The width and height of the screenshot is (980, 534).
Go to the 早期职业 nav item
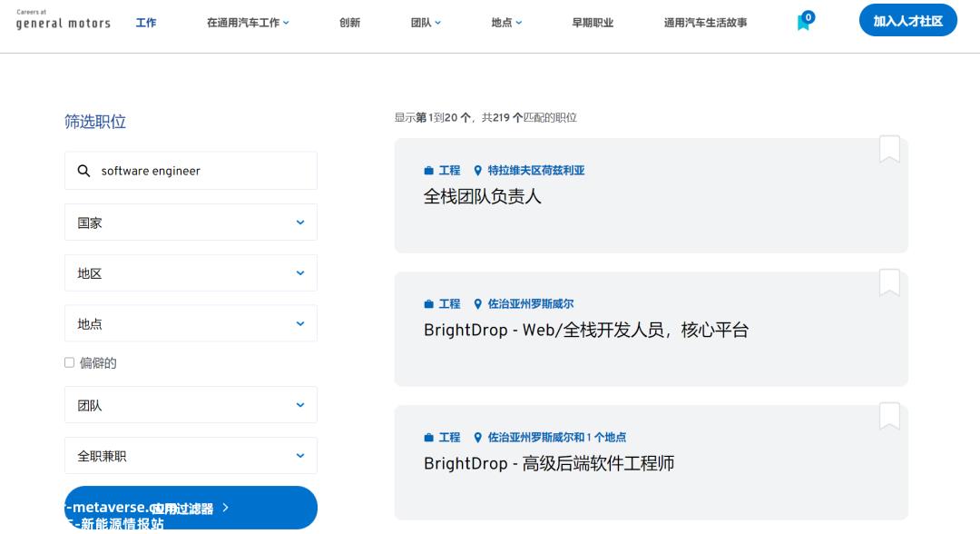tap(593, 23)
